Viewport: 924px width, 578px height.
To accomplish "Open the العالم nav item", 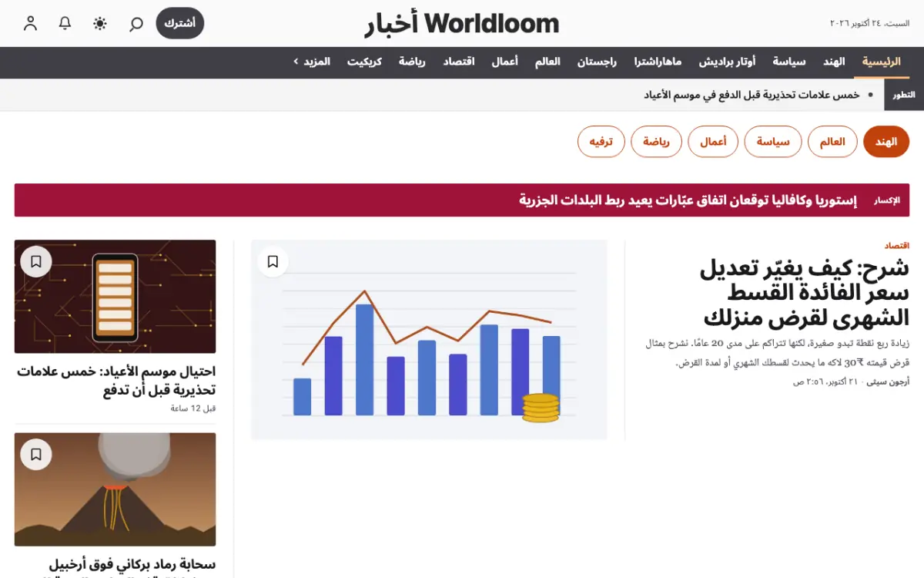I will point(548,62).
